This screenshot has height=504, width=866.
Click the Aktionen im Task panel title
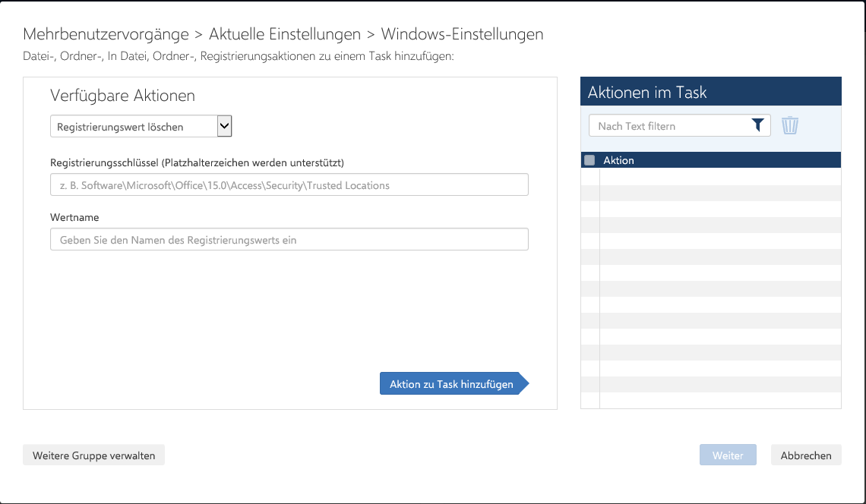pos(647,93)
